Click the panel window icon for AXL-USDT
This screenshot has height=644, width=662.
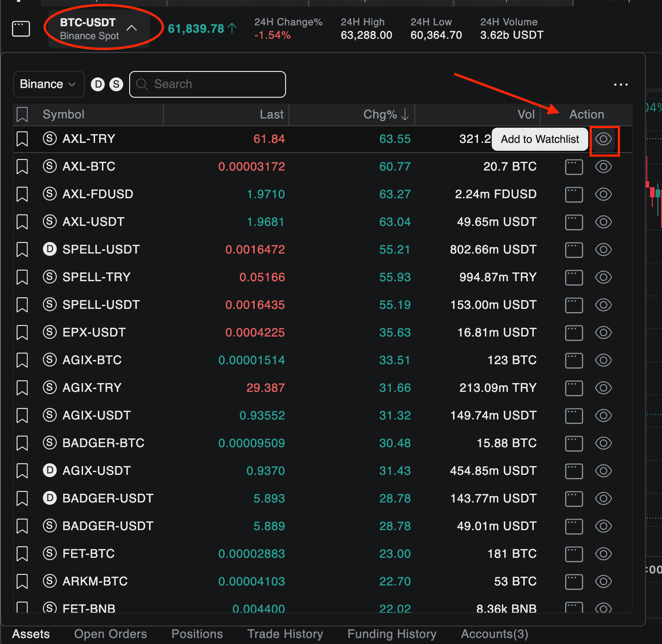[574, 222]
